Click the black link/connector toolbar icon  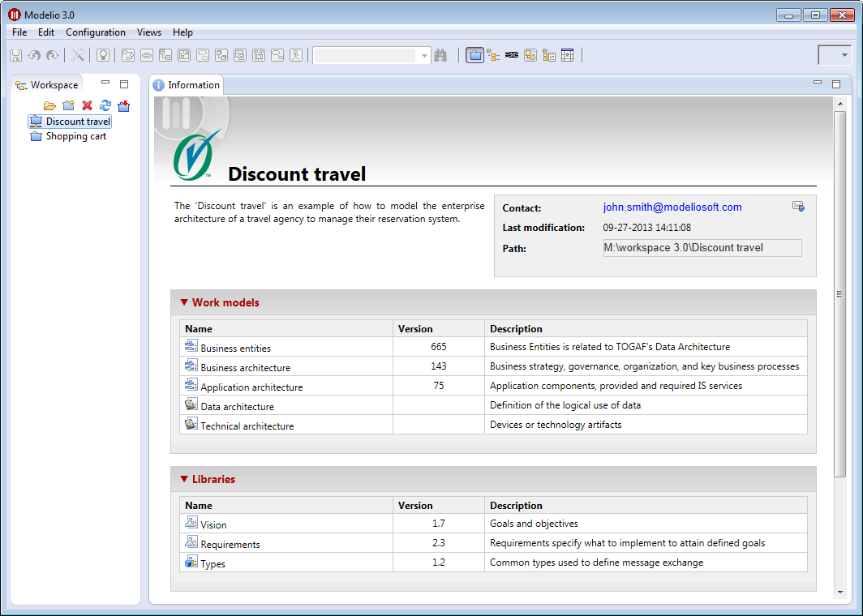[x=512, y=55]
